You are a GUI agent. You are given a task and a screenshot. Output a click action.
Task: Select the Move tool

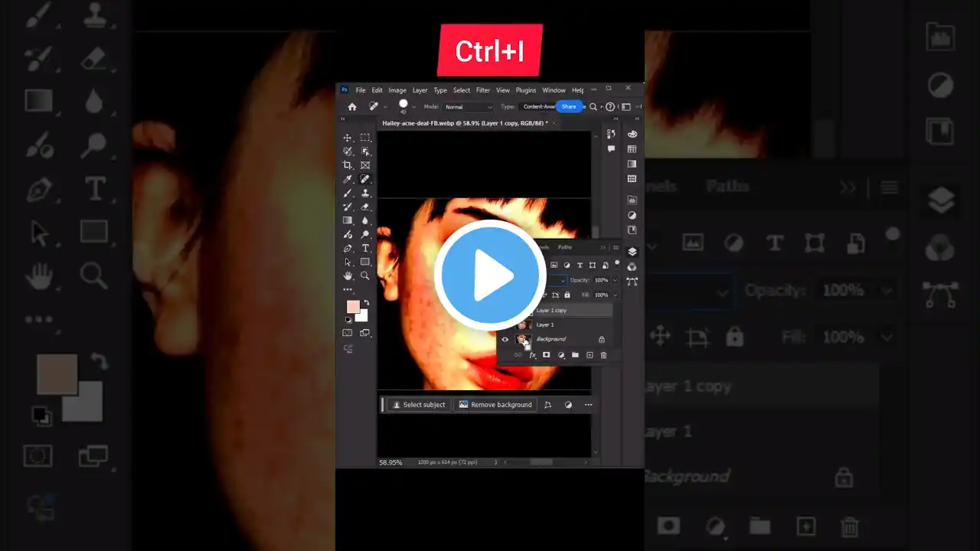pyautogui.click(x=348, y=138)
